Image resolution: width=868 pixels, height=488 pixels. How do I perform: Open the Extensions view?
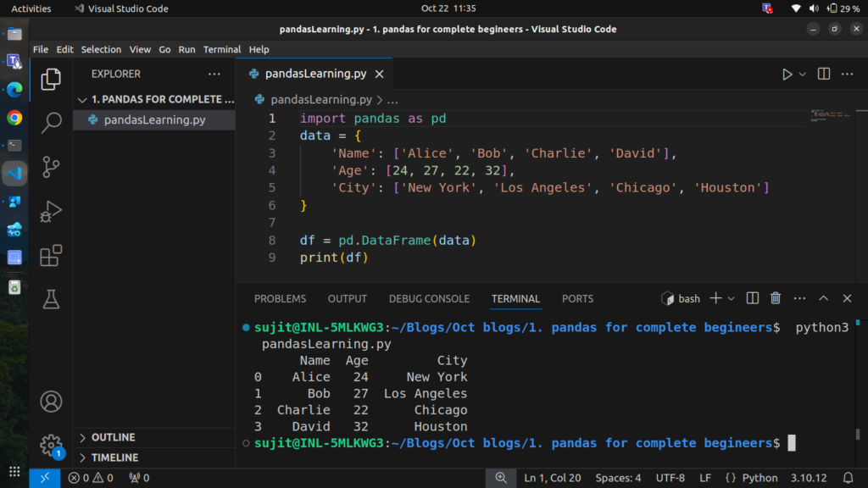coord(51,255)
